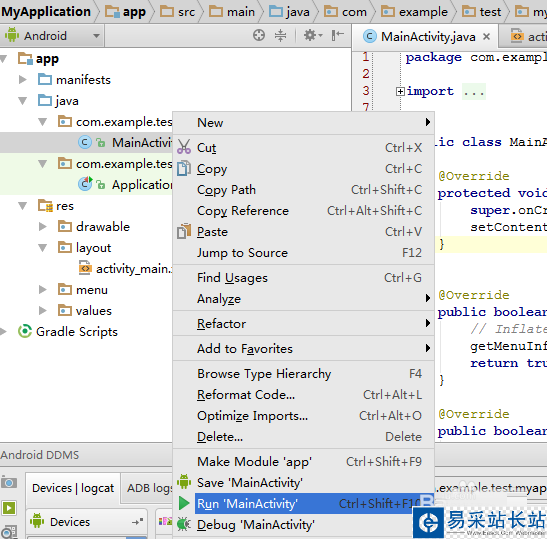Image resolution: width=547 pixels, height=539 pixels.
Task: Click the screen capture camera icon in DDMS
Action: click(x=9, y=482)
